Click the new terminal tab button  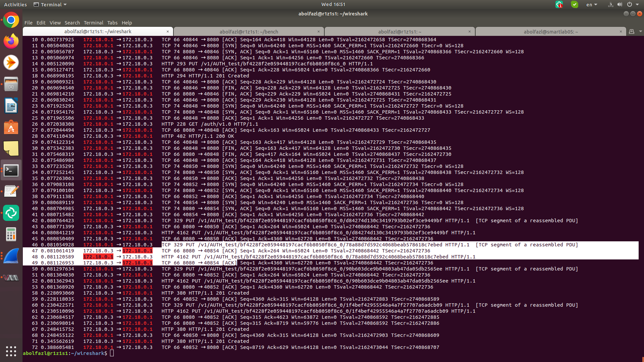[x=632, y=32]
